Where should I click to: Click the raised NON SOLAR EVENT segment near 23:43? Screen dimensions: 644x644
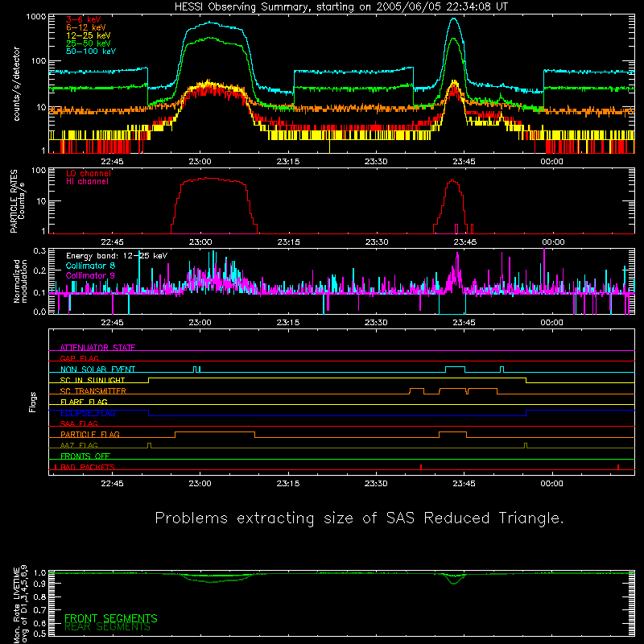tap(455, 367)
